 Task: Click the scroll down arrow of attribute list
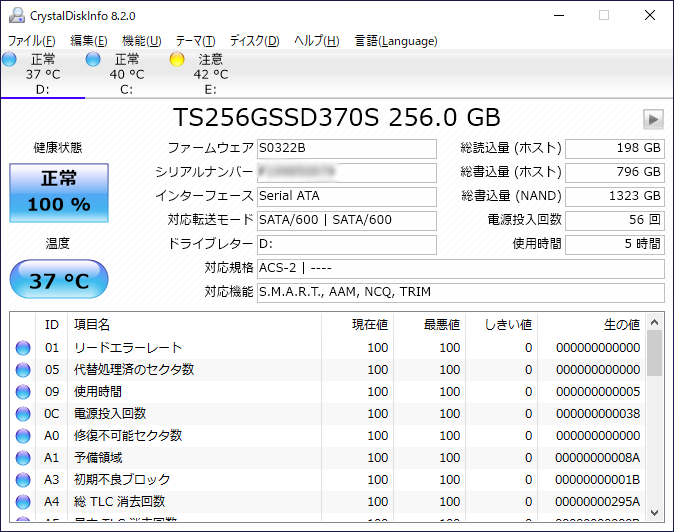click(654, 513)
